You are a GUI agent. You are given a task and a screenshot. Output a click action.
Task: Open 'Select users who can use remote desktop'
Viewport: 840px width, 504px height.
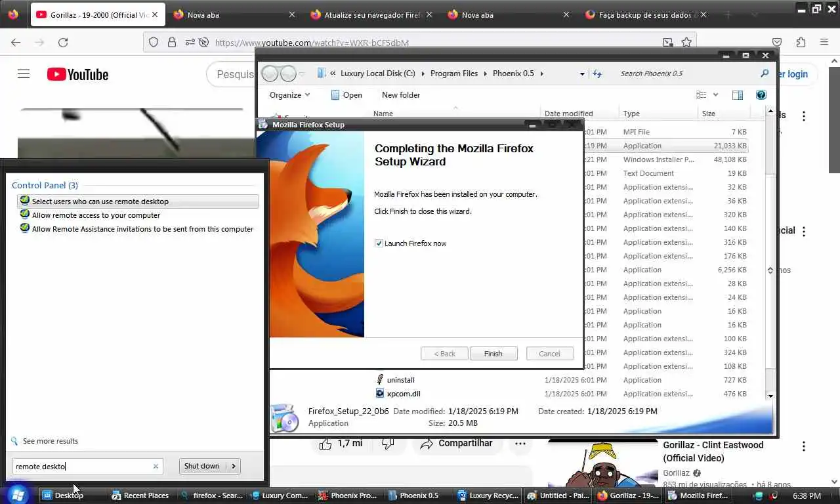[138, 201]
